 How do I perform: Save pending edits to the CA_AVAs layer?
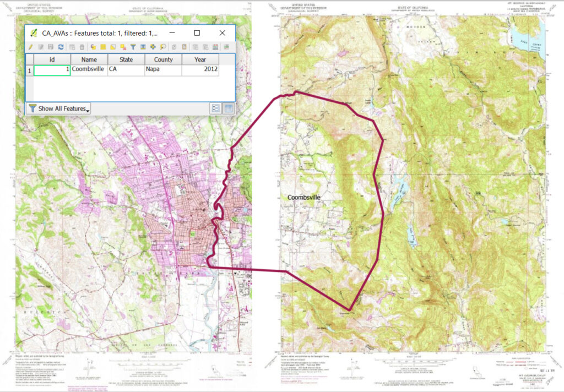tap(51, 47)
